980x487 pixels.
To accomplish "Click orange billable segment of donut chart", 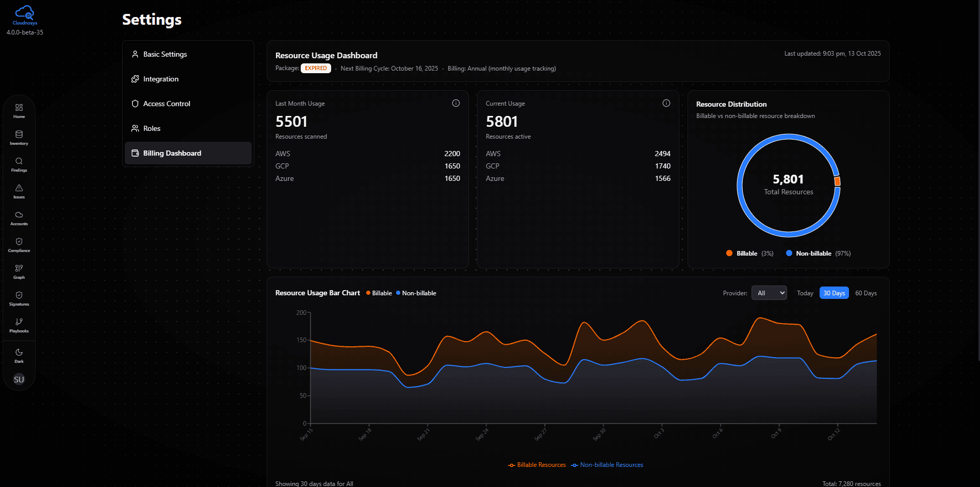I will (838, 181).
